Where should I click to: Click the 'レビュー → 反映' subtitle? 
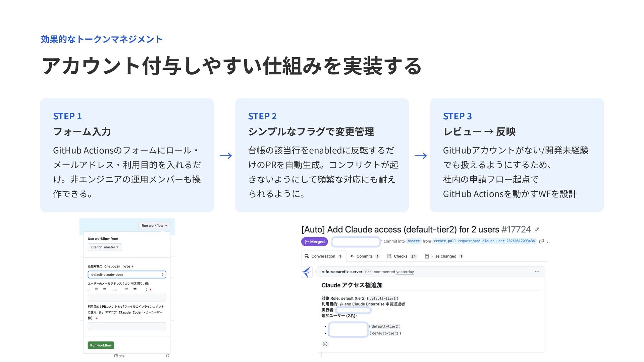tap(479, 132)
